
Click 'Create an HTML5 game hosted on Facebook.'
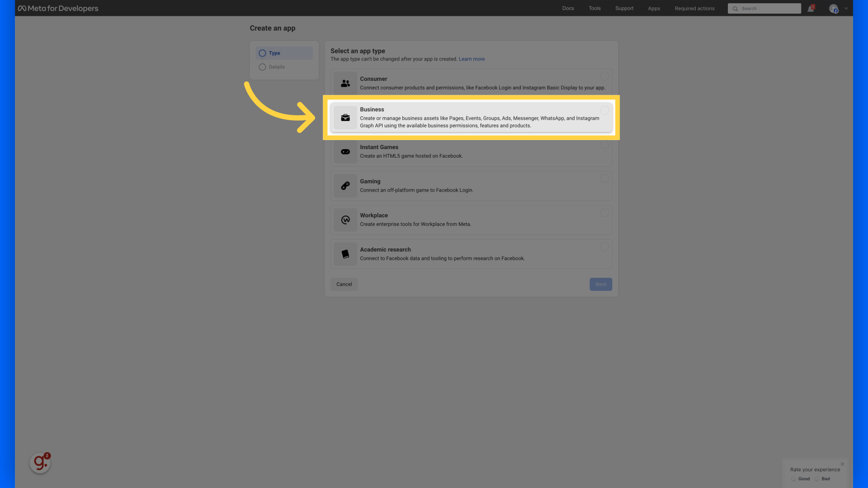pyautogui.click(x=411, y=156)
